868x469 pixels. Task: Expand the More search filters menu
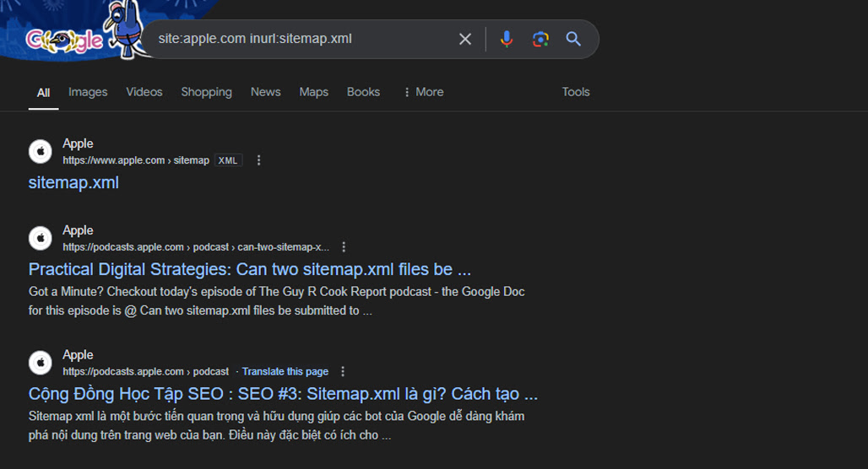424,92
